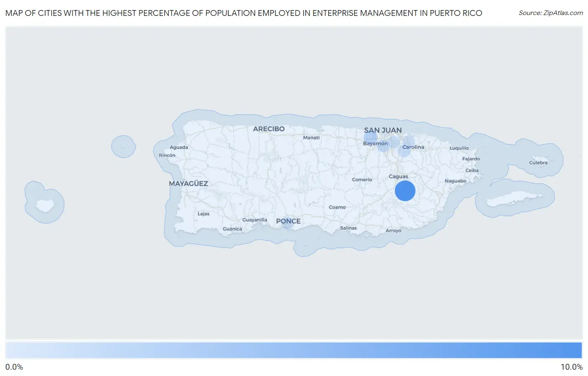Click the 0.0% legend minimum value

click(14, 367)
